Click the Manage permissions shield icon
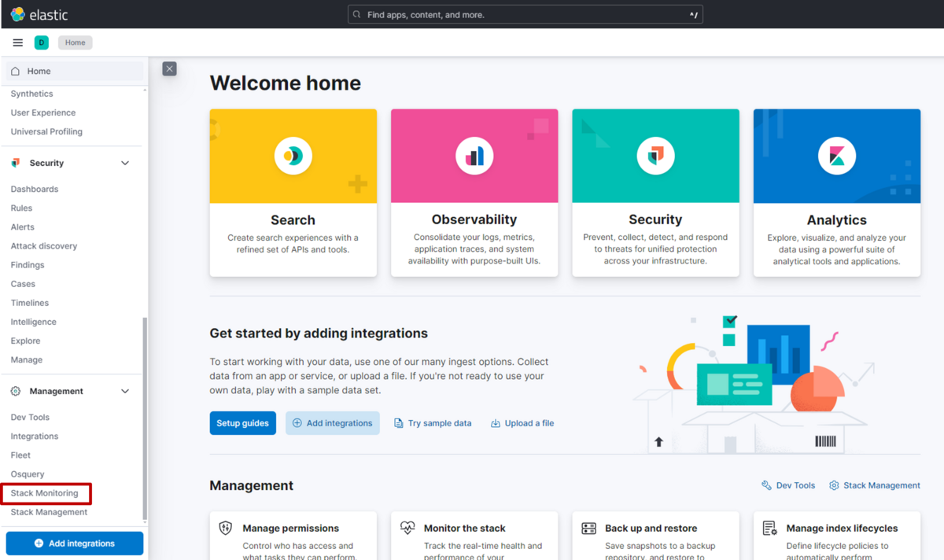The image size is (944, 560). click(x=225, y=529)
